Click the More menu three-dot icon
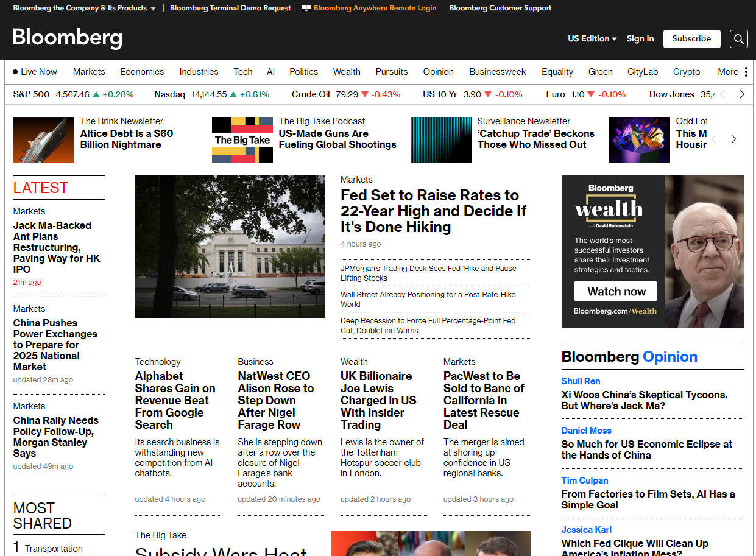Viewport: 756px width, 556px height. (746, 72)
